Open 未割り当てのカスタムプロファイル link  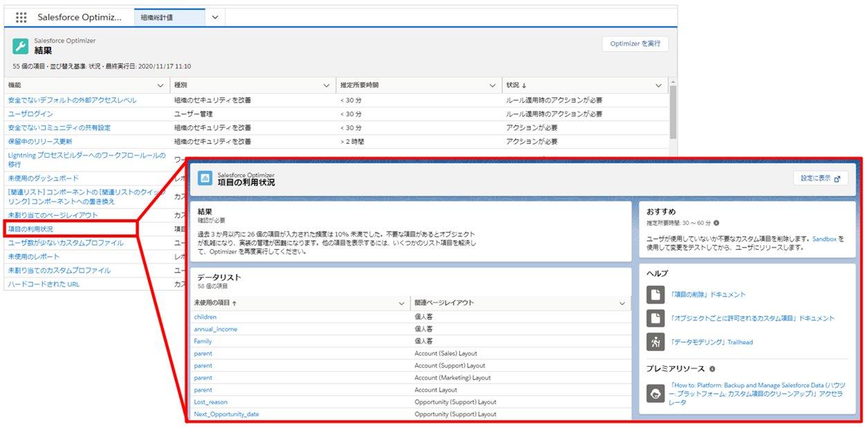pos(59,271)
